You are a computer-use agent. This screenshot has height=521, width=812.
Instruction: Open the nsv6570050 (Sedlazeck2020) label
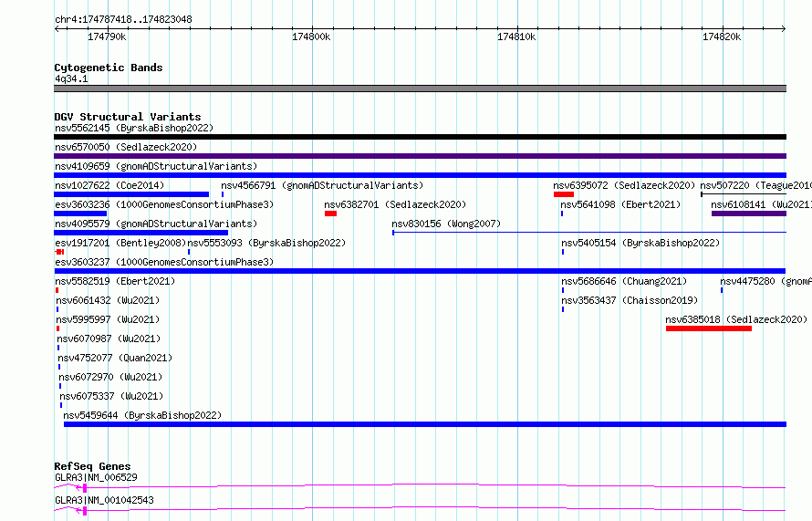pyautogui.click(x=126, y=147)
